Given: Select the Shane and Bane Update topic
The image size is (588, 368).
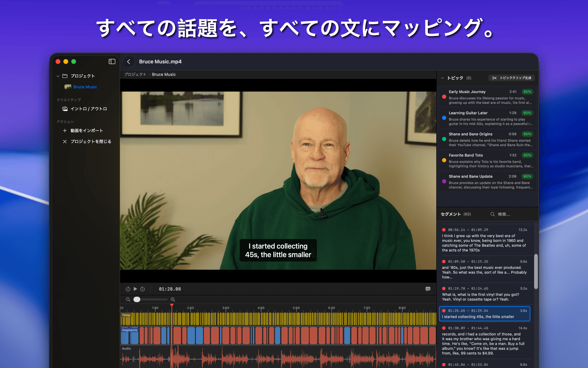Looking at the screenshot, I should 487,182.
